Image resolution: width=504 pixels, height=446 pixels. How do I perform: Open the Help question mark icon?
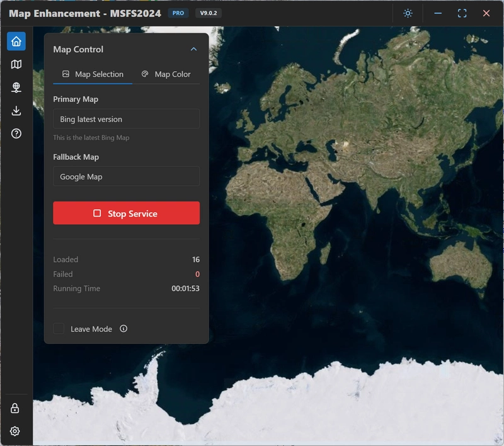(x=15, y=134)
